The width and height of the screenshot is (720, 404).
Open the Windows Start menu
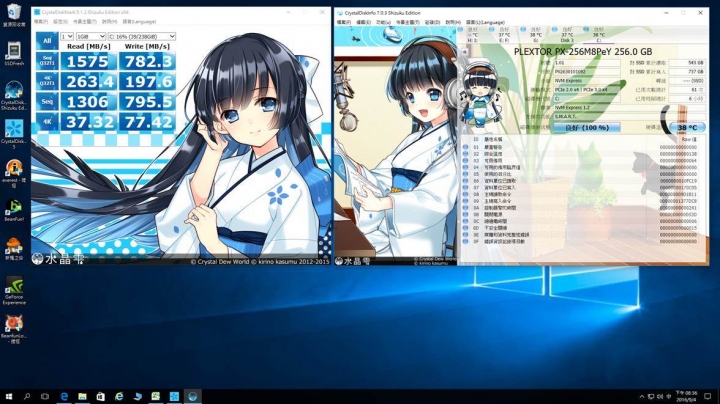8,396
